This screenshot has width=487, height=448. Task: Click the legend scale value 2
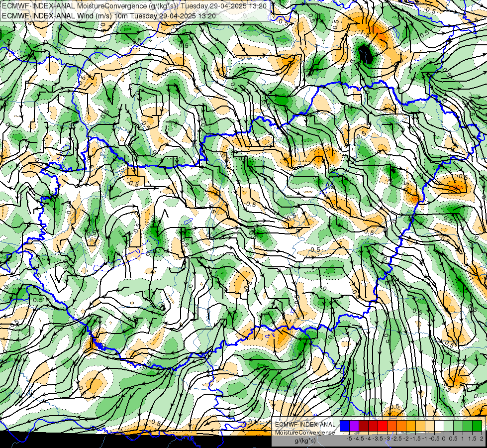(x=482, y=439)
